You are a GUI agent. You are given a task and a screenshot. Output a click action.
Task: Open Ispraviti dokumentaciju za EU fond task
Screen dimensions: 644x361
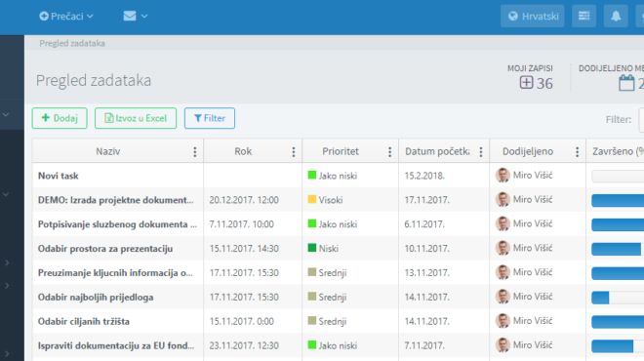(116, 345)
